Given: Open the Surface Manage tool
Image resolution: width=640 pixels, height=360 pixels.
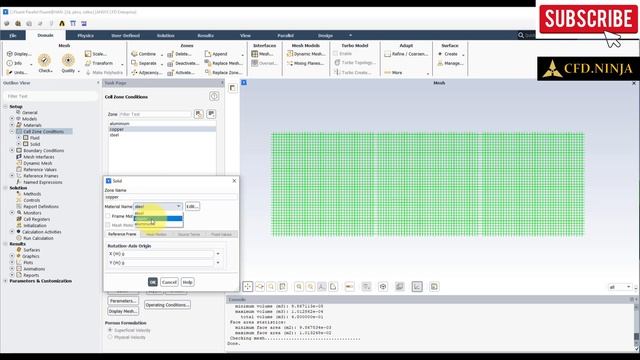Looking at the screenshot, I should tap(450, 63).
